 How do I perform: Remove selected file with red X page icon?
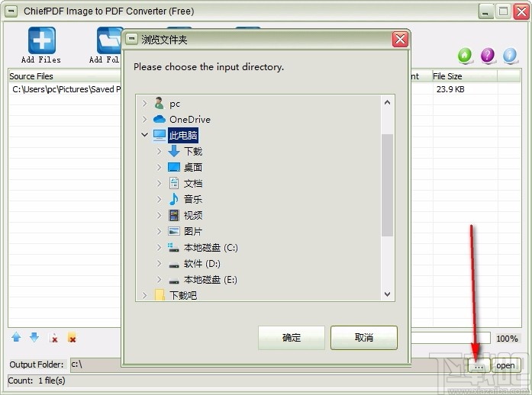(x=53, y=338)
